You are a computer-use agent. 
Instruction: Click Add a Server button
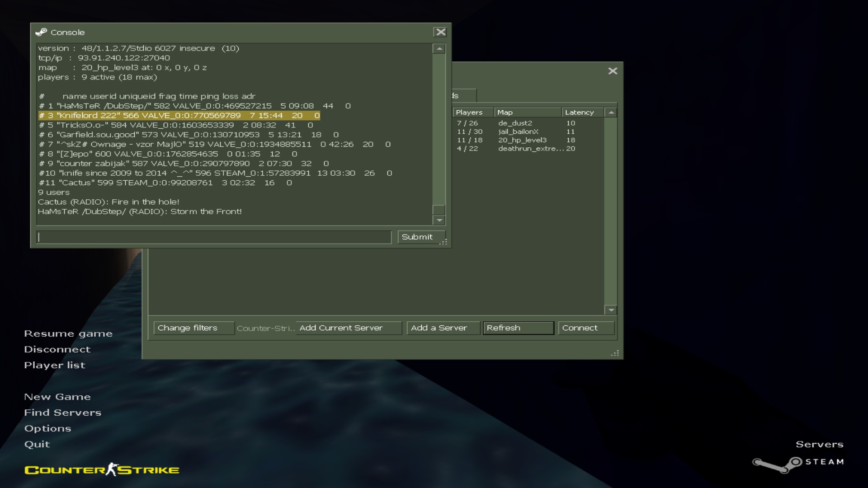[443, 328]
